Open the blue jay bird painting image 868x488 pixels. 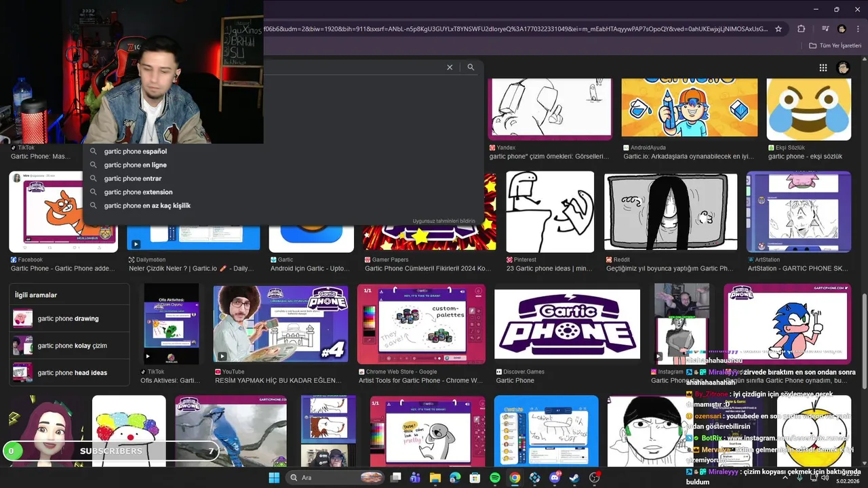(x=231, y=431)
